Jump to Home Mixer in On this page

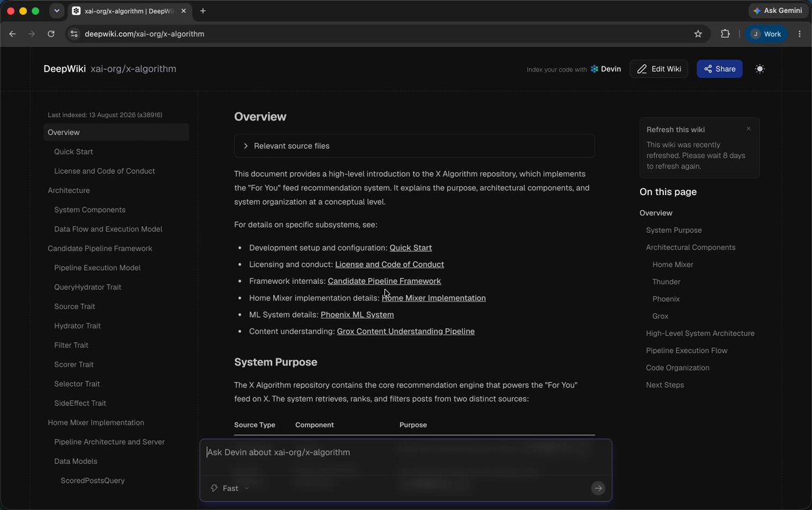673,265
